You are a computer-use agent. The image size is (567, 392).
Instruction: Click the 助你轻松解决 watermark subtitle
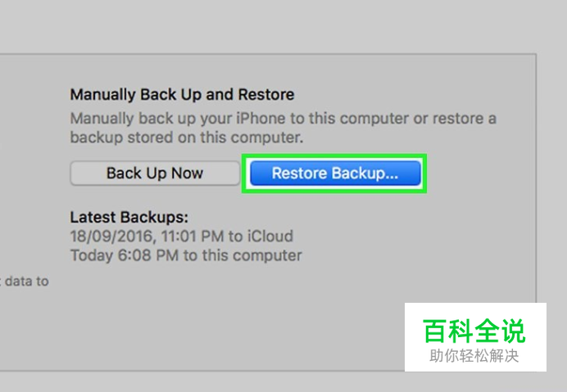click(474, 355)
